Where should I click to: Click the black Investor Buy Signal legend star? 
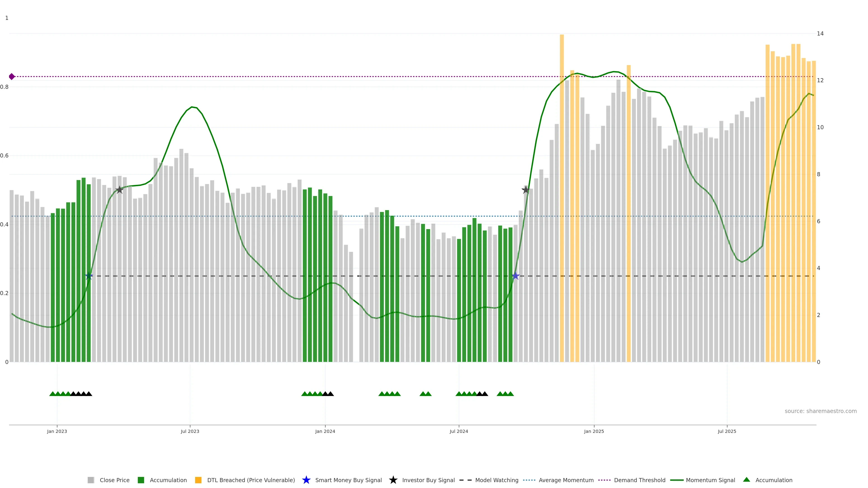(393, 480)
